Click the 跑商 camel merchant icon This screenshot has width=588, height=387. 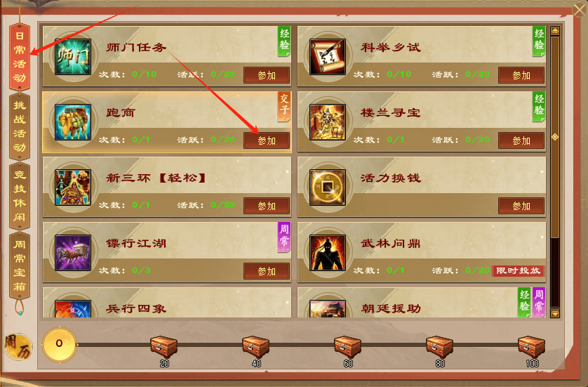pyautogui.click(x=73, y=122)
